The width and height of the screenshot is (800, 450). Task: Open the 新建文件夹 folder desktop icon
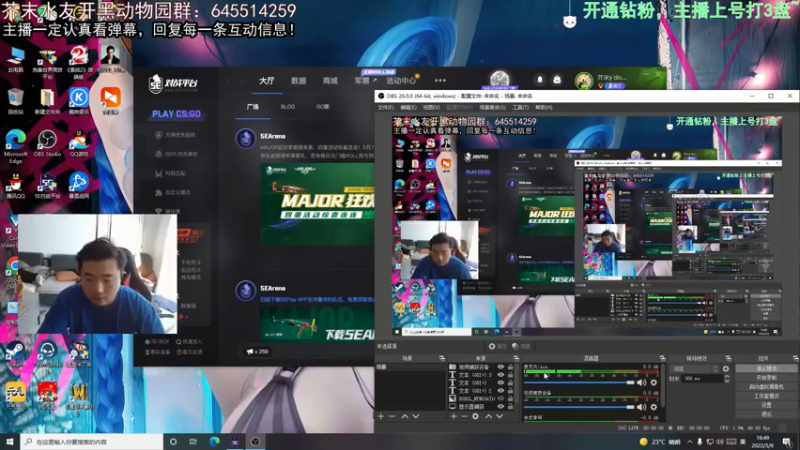pyautogui.click(x=47, y=101)
